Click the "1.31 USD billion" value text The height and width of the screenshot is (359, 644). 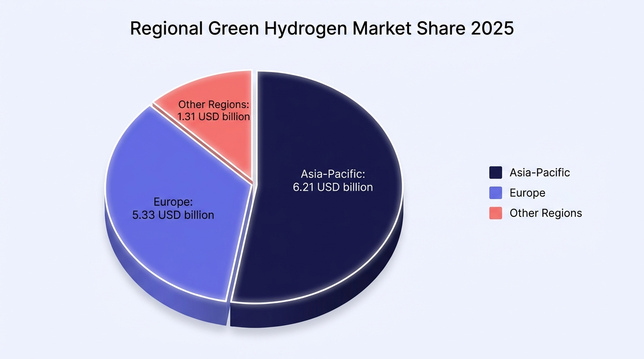(213, 116)
